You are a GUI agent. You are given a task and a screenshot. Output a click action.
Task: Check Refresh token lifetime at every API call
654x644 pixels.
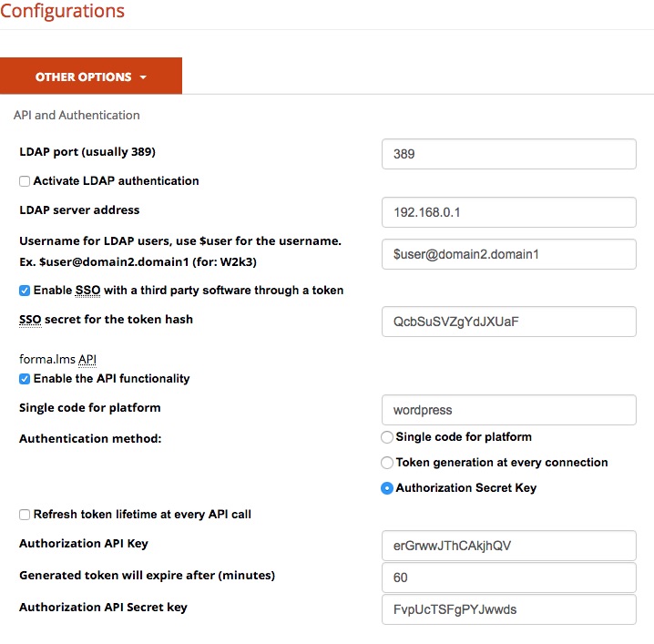25,515
